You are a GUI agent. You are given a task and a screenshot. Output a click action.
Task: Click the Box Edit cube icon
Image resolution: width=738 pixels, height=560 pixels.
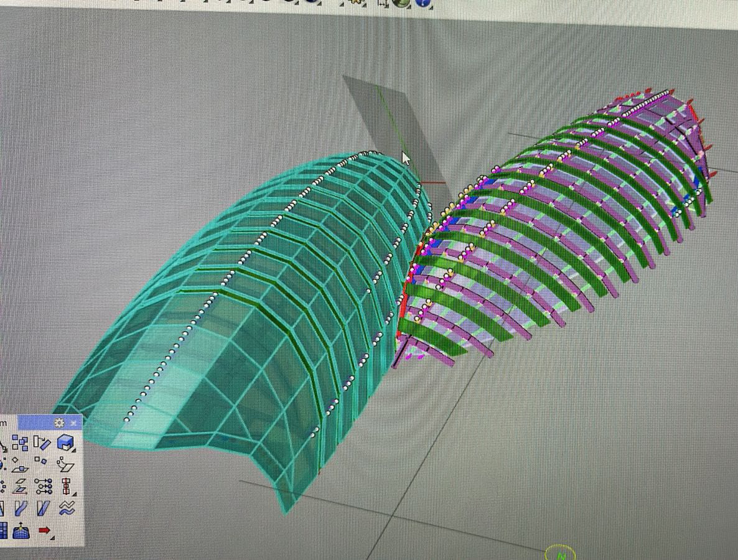[64, 442]
